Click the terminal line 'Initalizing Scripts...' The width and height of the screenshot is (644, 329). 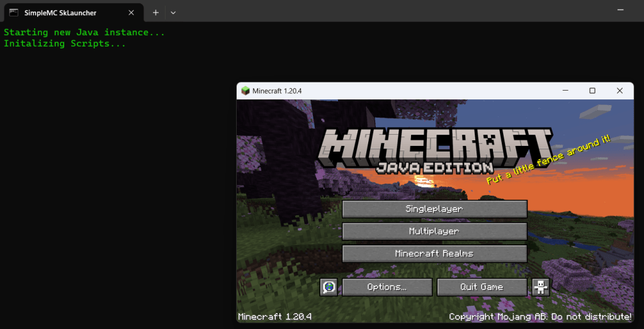(65, 43)
